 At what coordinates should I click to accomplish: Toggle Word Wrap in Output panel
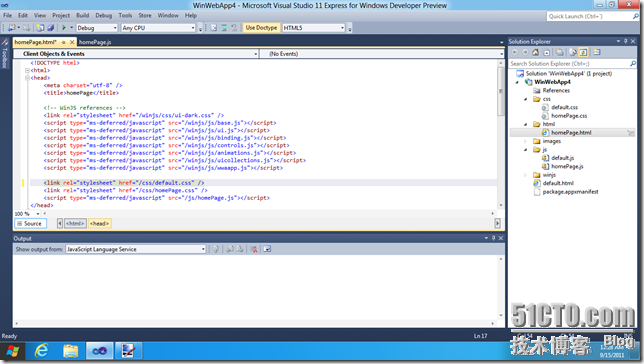tap(267, 249)
